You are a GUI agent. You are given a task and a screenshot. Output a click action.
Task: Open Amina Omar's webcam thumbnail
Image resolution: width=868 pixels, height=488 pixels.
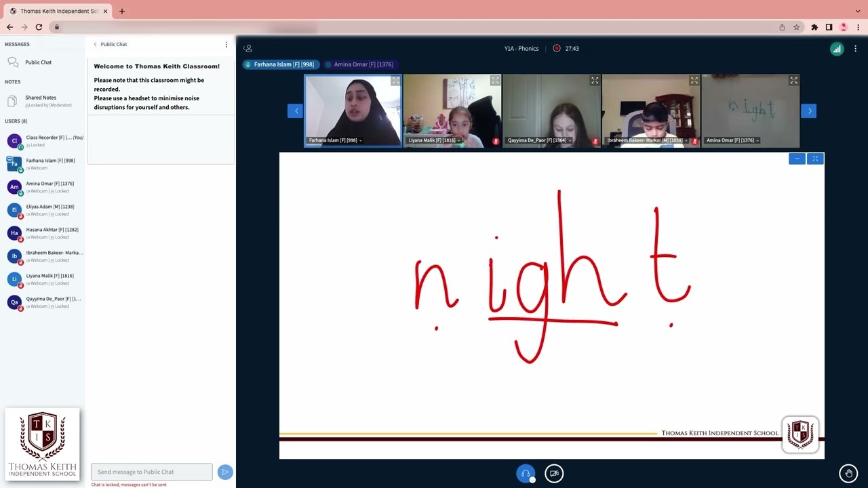(751, 111)
